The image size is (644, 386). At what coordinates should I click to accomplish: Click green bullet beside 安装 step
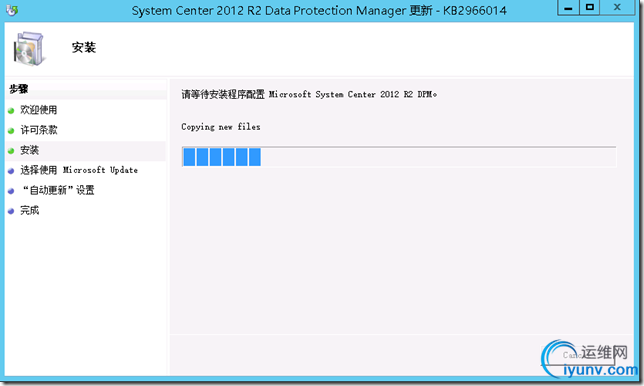(x=11, y=151)
